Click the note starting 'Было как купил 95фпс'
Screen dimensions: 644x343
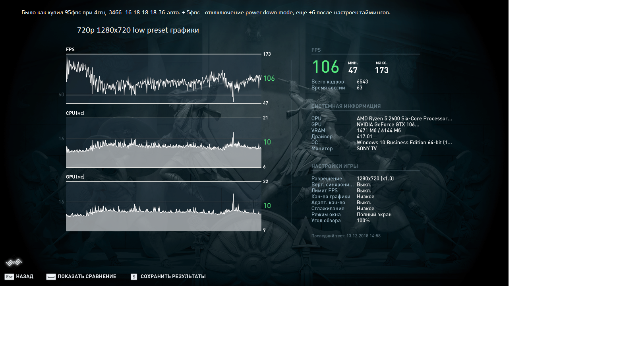tap(206, 13)
